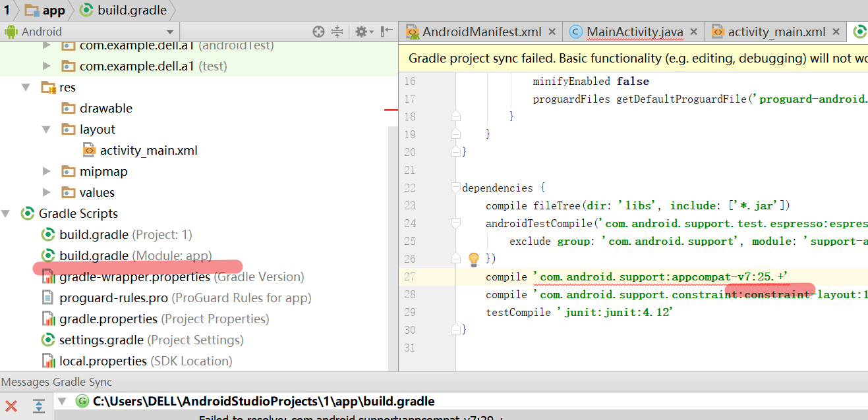This screenshot has width=868, height=420.
Task: Click the yellow light bulb quick-fix
Action: [x=473, y=259]
